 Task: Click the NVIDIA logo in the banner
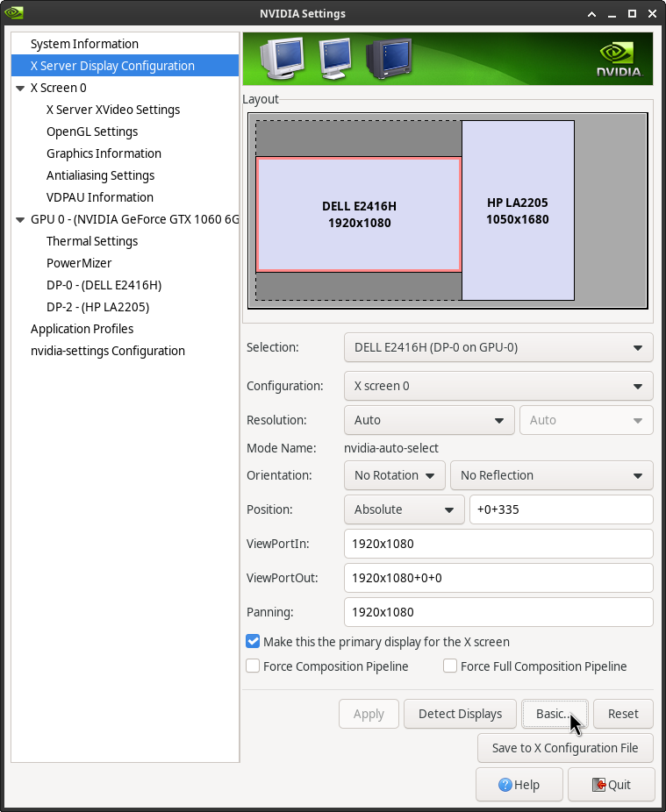click(619, 59)
